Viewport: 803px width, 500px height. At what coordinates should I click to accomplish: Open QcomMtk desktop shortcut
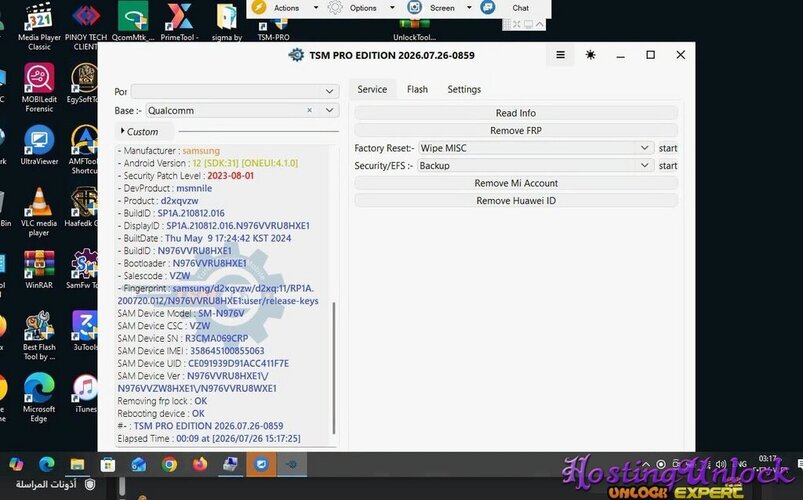point(133,22)
